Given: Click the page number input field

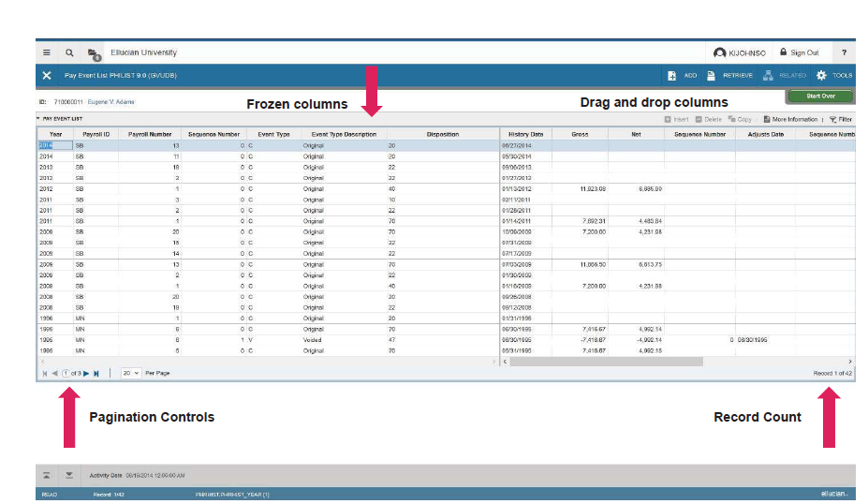Looking at the screenshot, I should coord(66,373).
